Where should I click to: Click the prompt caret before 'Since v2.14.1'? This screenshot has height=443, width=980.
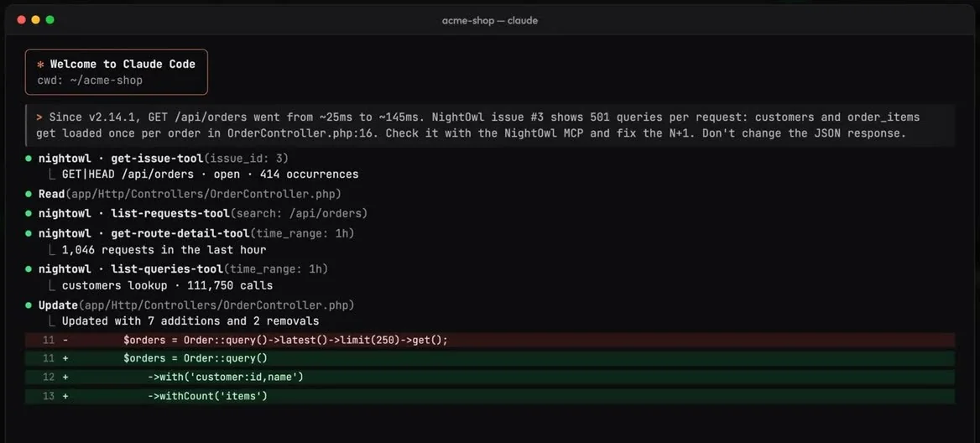[x=39, y=117]
